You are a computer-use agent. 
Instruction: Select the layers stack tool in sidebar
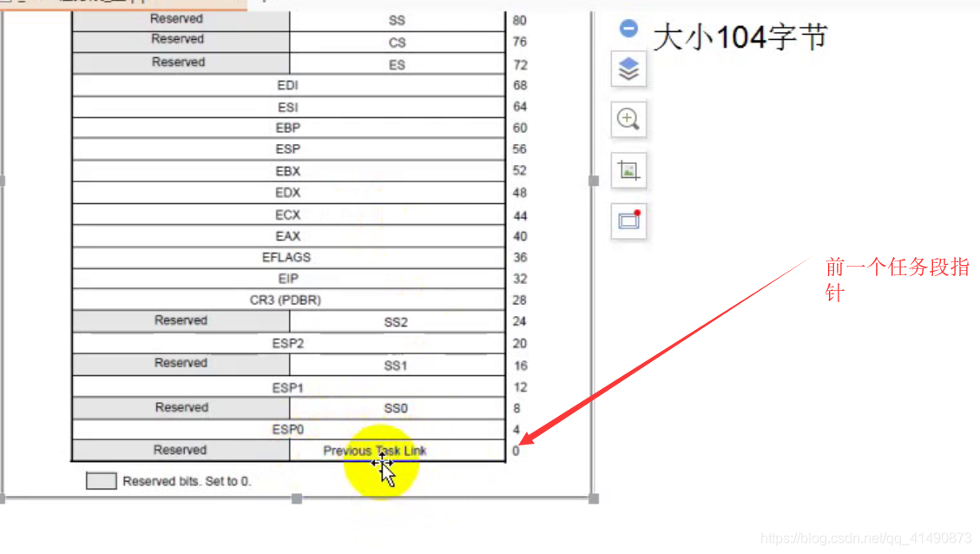point(628,69)
